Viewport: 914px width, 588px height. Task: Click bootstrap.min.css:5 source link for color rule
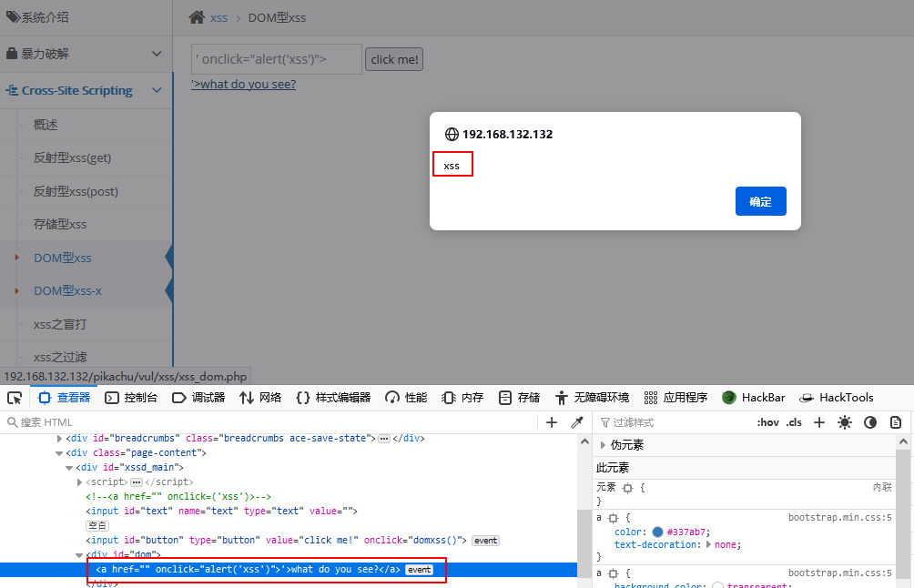840,518
